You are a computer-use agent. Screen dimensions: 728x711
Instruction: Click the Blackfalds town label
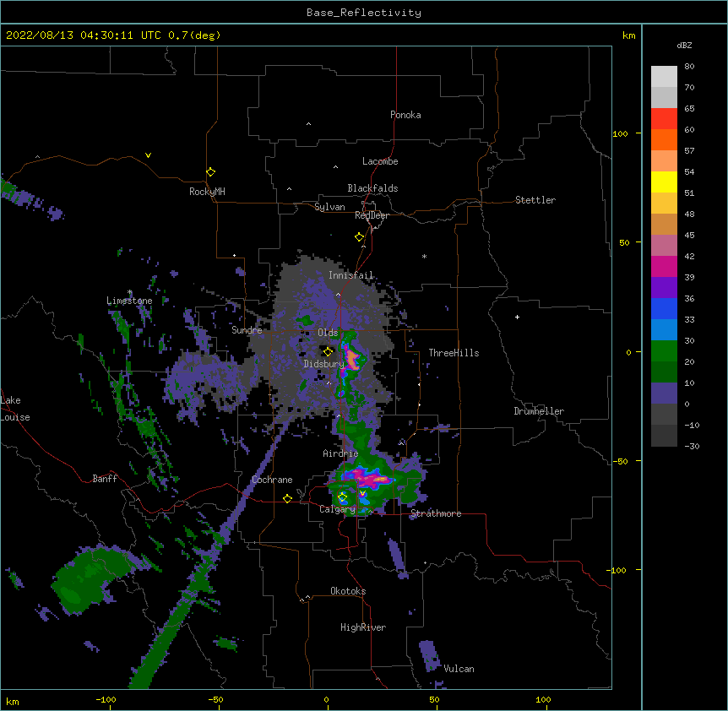pos(372,188)
